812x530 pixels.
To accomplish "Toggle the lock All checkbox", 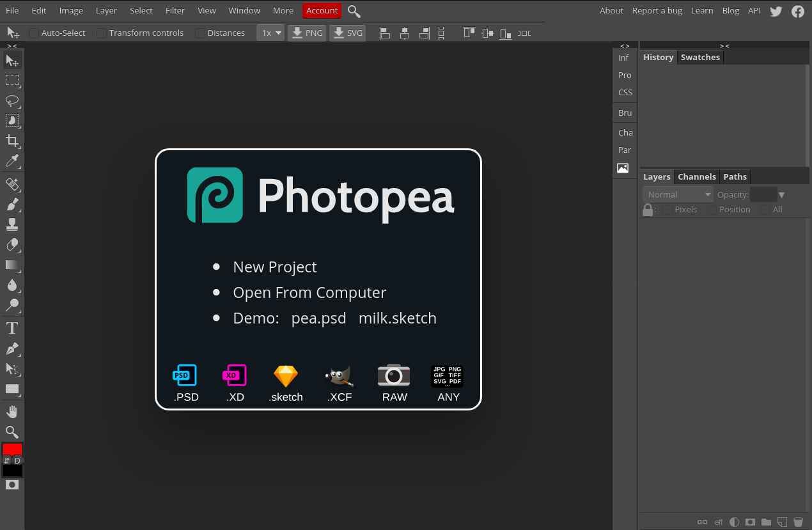I will (765, 210).
